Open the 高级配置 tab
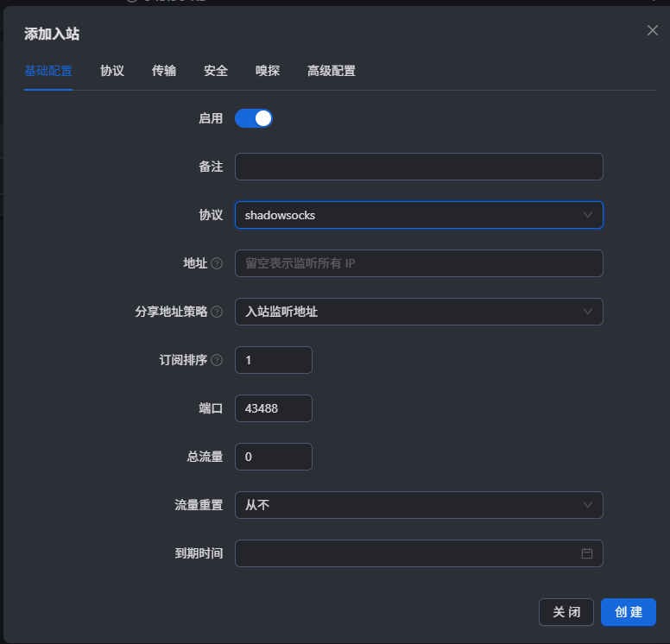The image size is (670, 644). coord(332,71)
